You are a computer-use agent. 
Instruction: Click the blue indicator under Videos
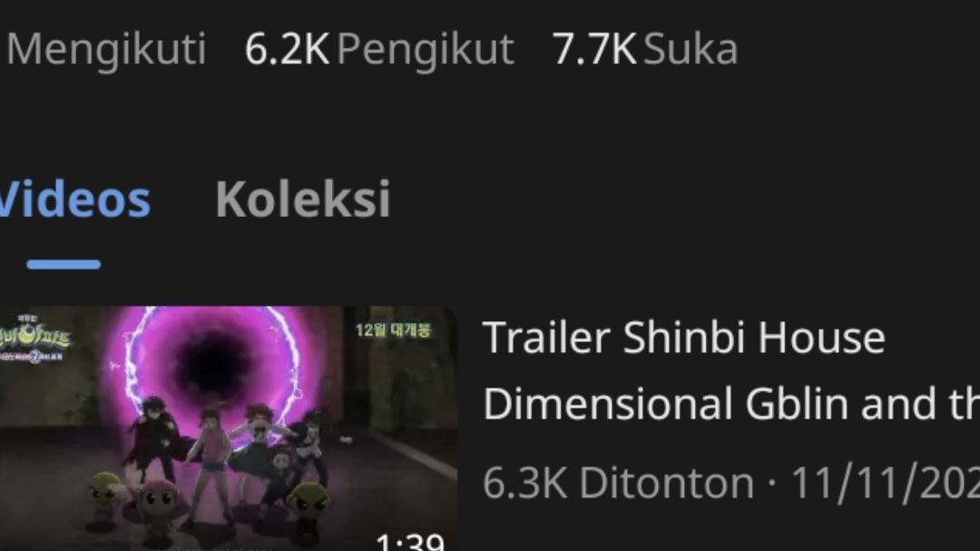point(64,264)
